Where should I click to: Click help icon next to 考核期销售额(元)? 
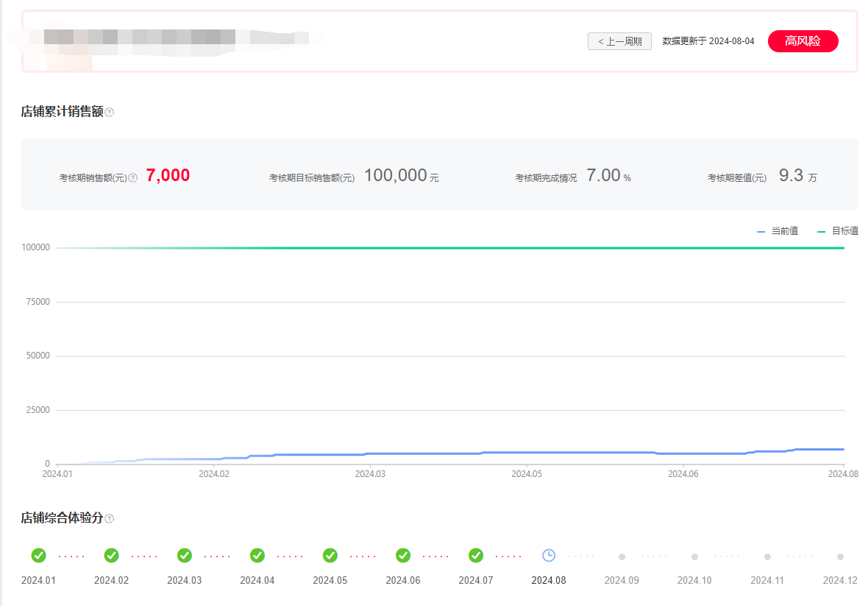tap(133, 177)
